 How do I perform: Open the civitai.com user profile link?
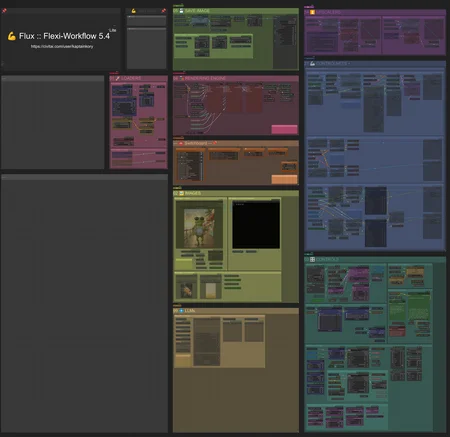pyautogui.click(x=62, y=46)
